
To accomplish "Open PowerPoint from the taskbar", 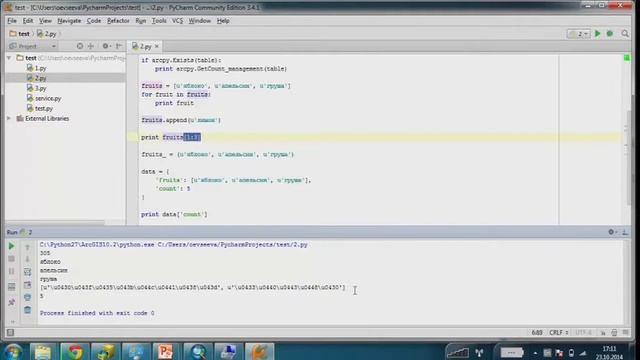I will click(165, 352).
